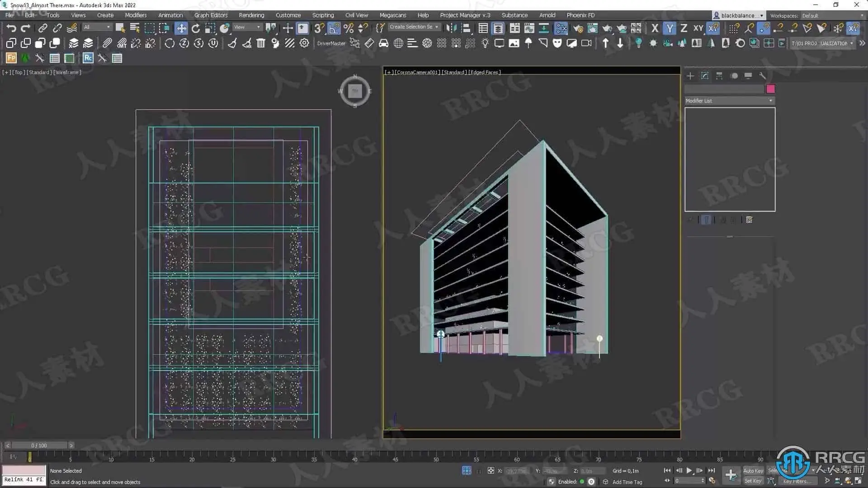The image size is (868, 488).
Task: Open the Rendering menu
Action: pos(251,15)
